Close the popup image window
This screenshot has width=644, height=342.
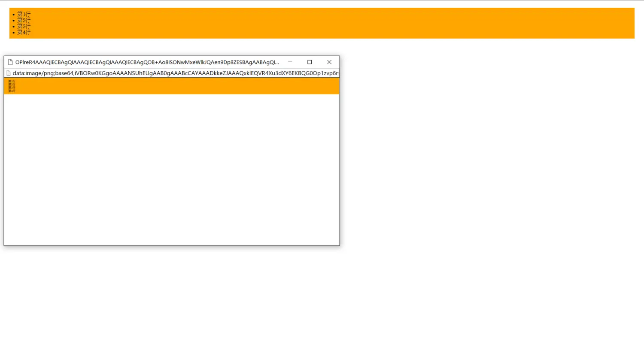329,62
